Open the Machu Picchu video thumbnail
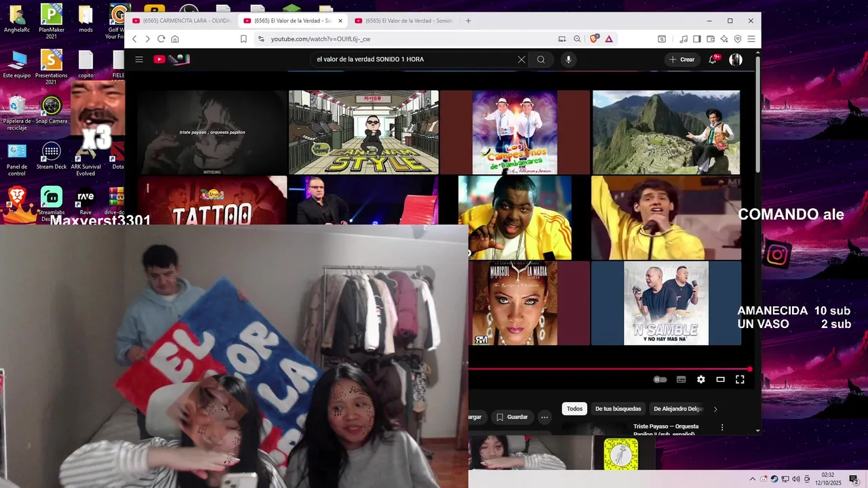 tap(666, 132)
